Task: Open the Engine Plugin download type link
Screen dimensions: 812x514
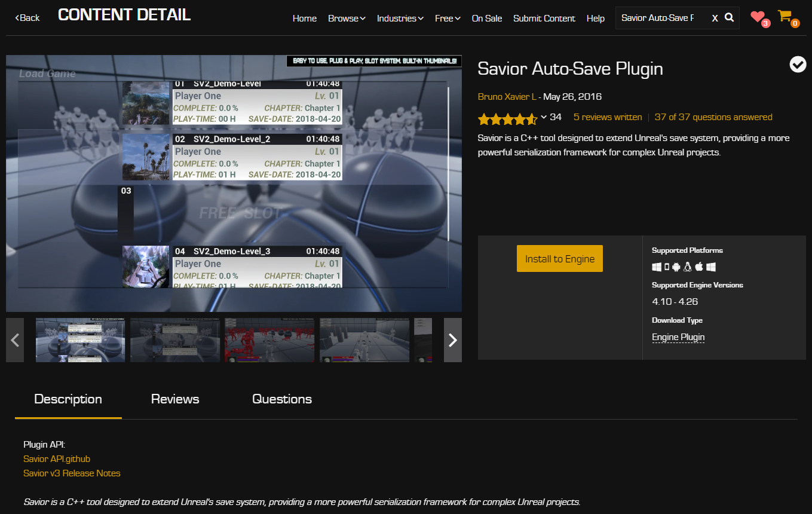Action: (678, 337)
